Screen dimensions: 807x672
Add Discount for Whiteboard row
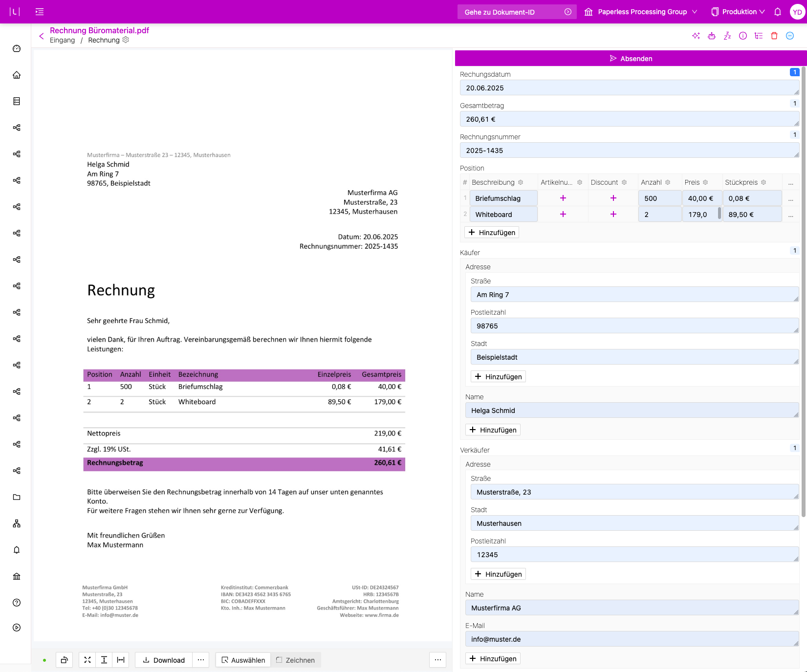[x=613, y=214]
